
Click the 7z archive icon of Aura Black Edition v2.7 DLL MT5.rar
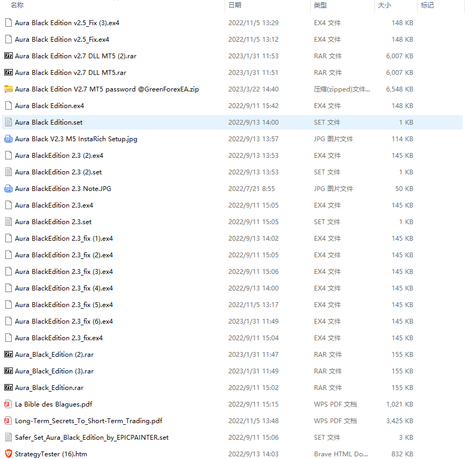(x=9, y=73)
